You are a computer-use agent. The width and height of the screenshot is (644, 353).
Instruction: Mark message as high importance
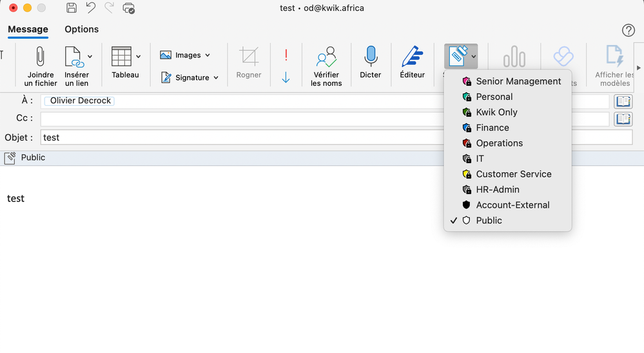(286, 55)
